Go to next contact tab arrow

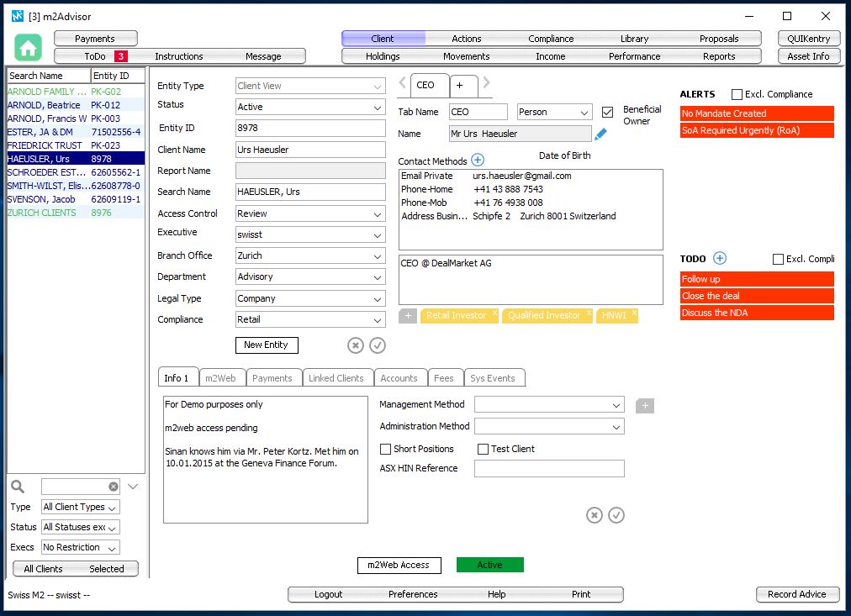coord(486,82)
